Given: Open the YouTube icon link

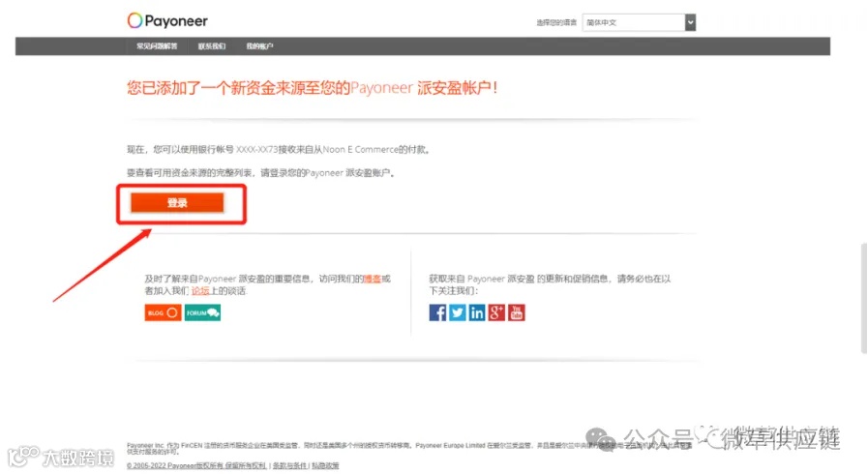Looking at the screenshot, I should pyautogui.click(x=517, y=312).
